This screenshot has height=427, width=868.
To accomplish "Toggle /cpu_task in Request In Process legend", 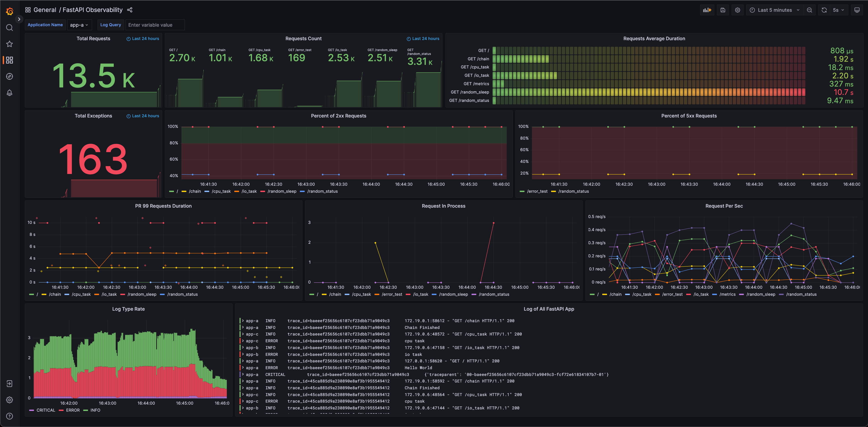I will click(x=361, y=294).
